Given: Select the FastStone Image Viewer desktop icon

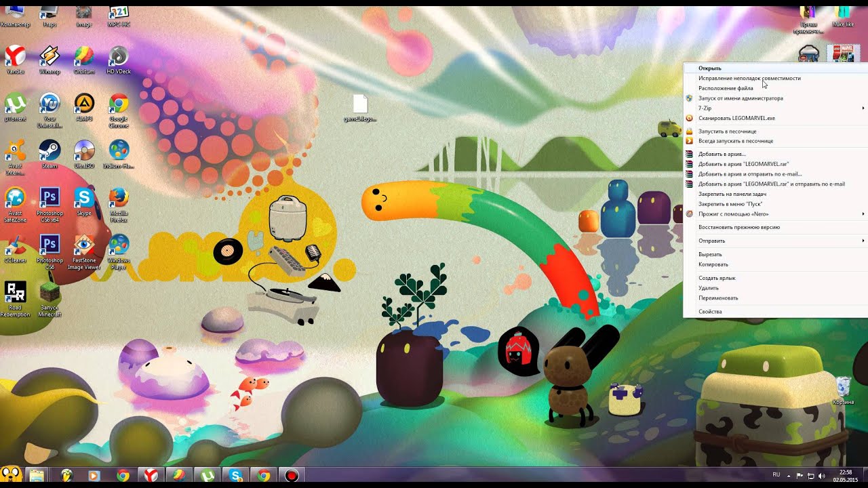Looking at the screenshot, I should 84,253.
